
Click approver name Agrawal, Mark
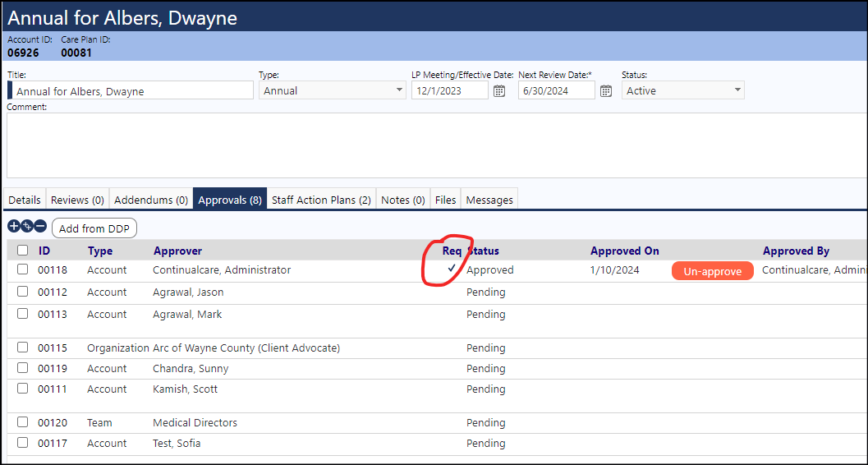click(187, 314)
